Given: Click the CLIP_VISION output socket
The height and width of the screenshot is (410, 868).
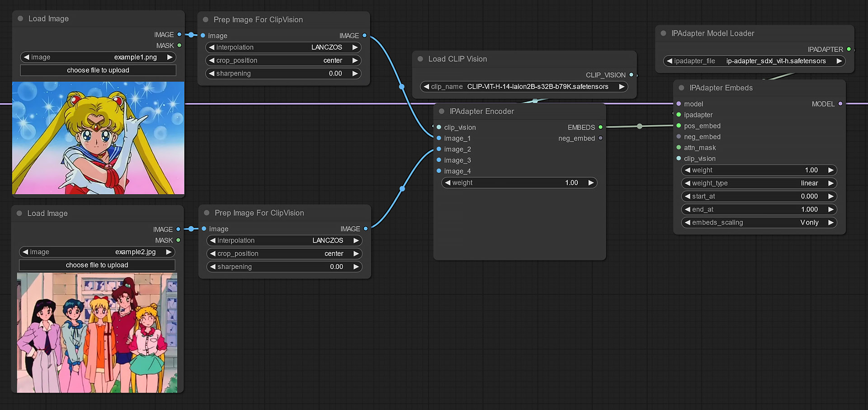Looking at the screenshot, I should pyautogui.click(x=632, y=75).
